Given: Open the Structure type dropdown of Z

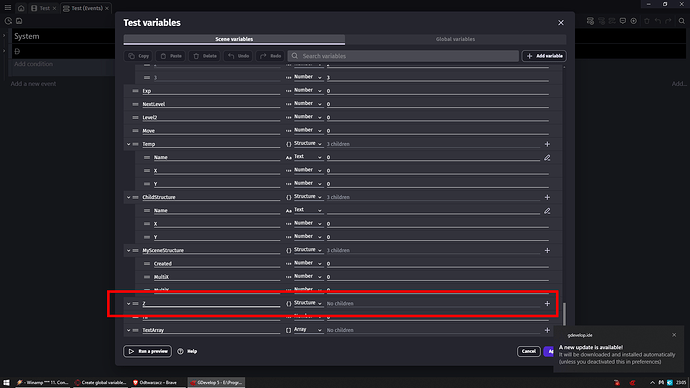Looking at the screenshot, I should (308, 303).
